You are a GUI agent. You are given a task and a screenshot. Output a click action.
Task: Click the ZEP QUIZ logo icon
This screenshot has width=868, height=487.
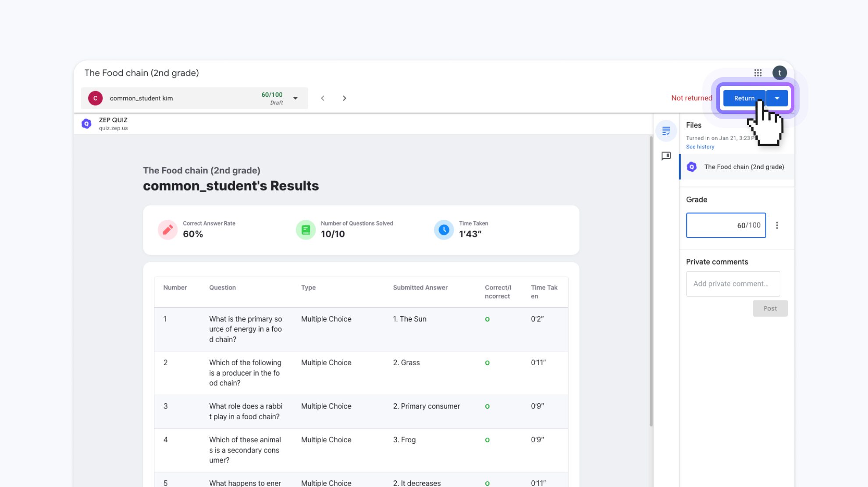point(86,124)
